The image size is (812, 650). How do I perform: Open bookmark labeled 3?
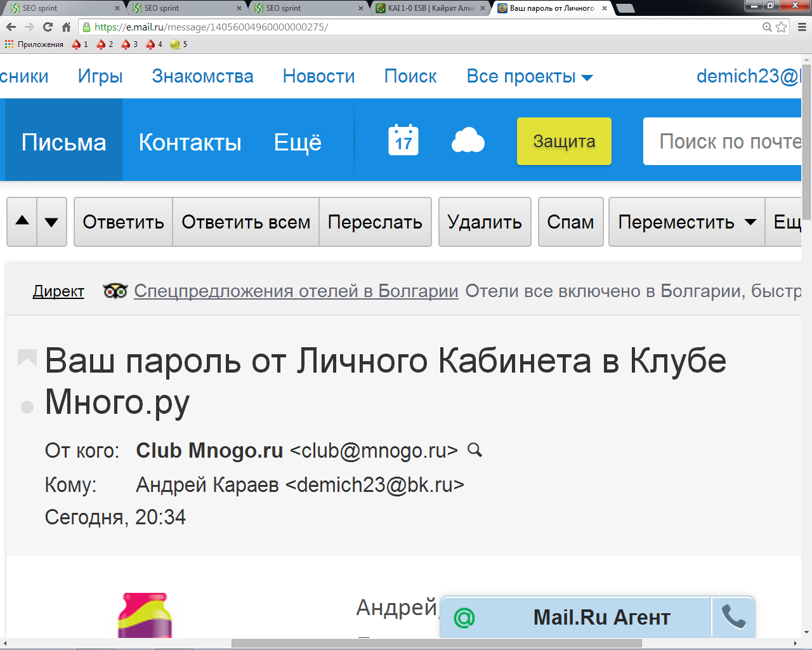point(129,44)
